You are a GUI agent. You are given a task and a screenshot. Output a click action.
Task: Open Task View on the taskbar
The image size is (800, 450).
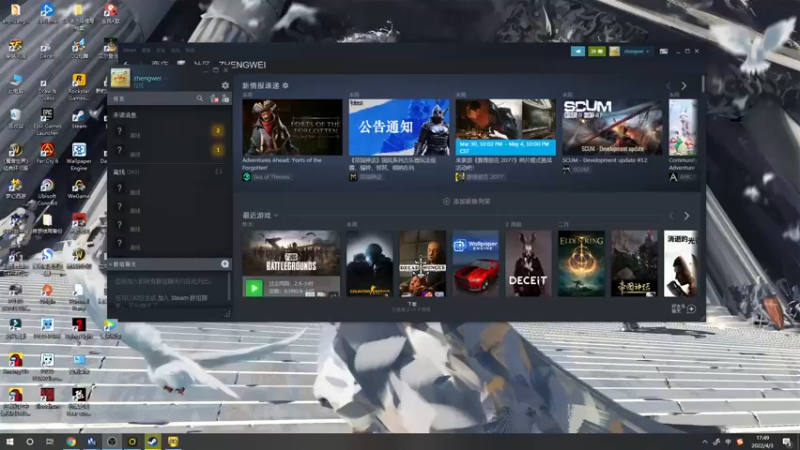pyautogui.click(x=49, y=442)
